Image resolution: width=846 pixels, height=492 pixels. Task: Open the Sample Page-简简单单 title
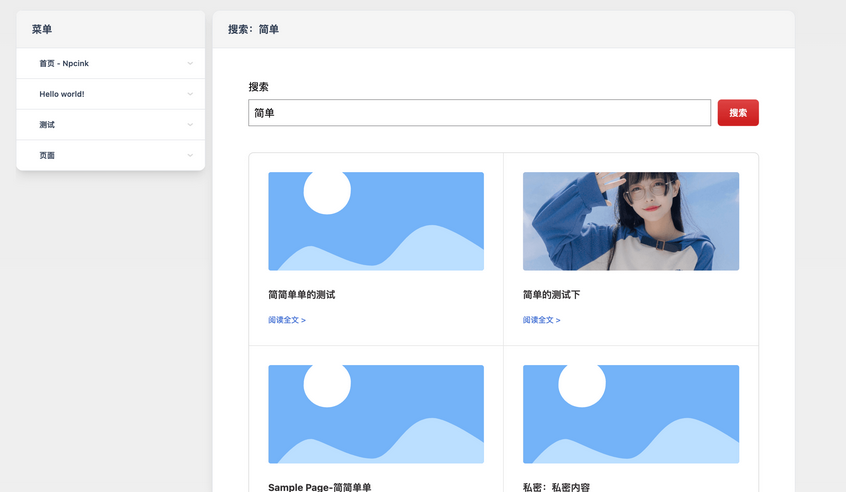tap(319, 487)
